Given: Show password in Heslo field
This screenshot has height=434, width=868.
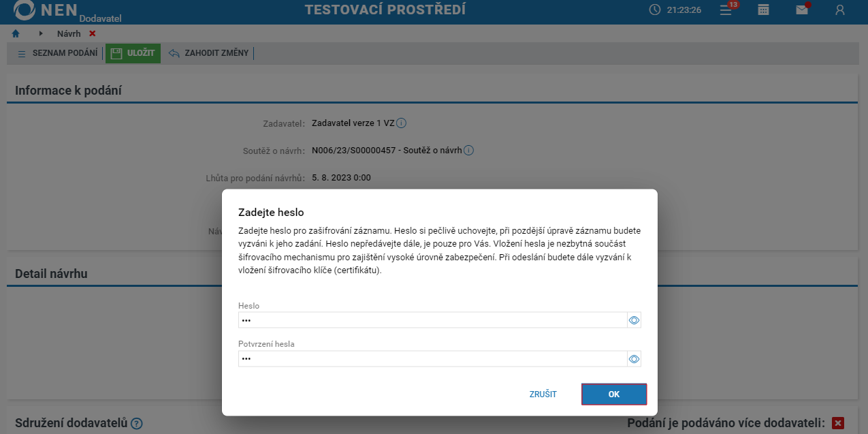Looking at the screenshot, I should (x=634, y=320).
